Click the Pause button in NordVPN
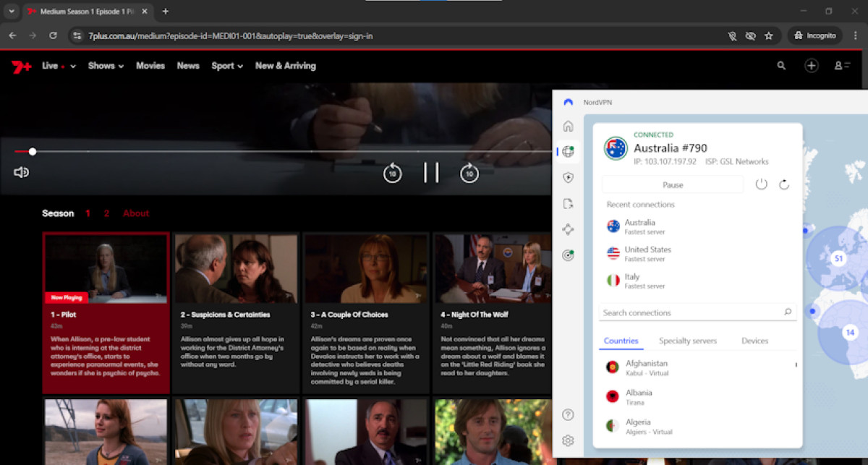This screenshot has width=868, height=465. coord(673,184)
